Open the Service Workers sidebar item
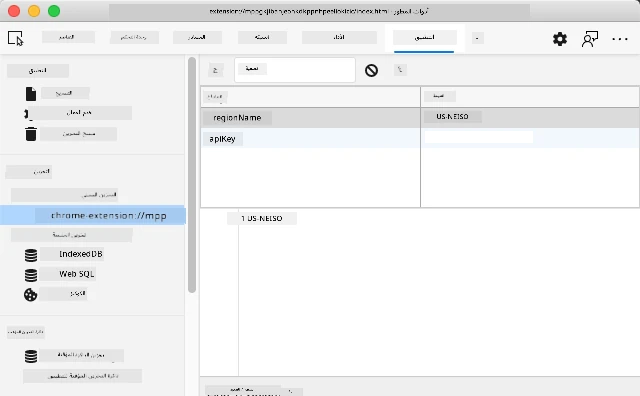 [x=80, y=113]
